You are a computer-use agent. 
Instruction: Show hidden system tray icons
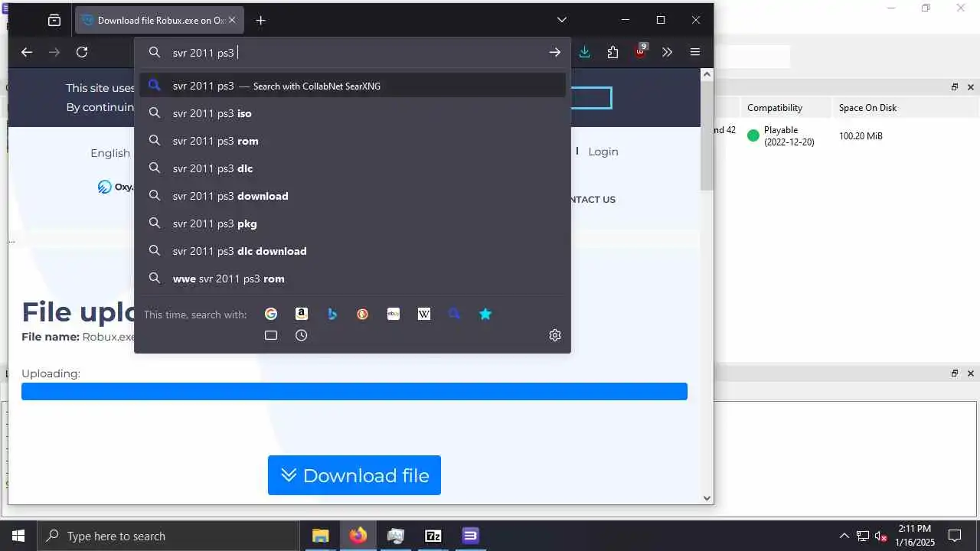[x=844, y=536]
